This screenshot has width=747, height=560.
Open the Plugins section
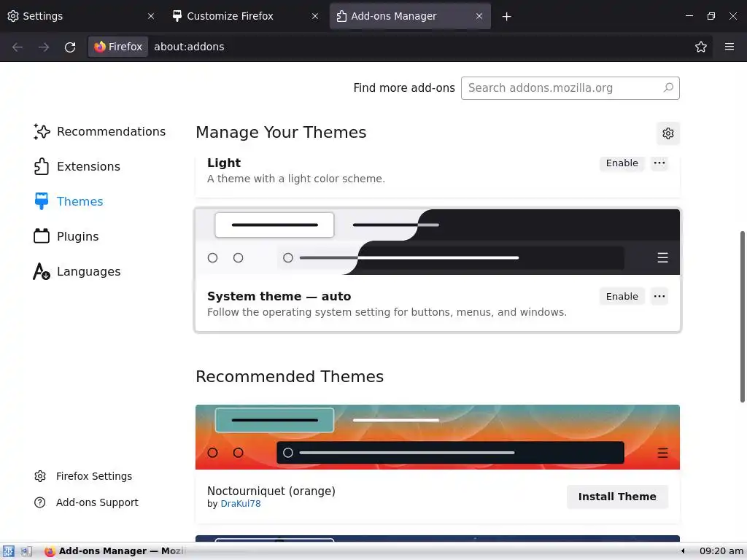pyautogui.click(x=66, y=236)
